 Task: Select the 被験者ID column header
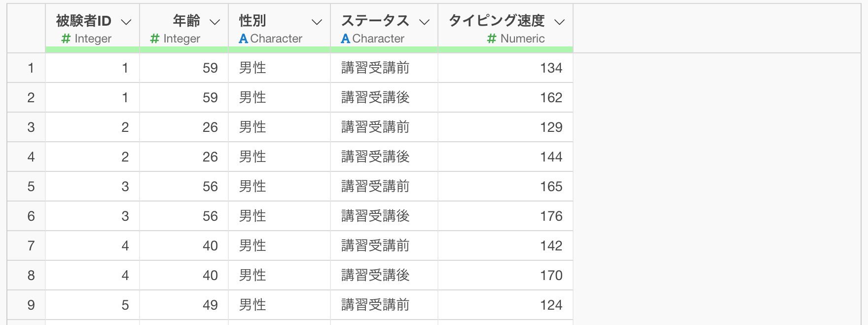pyautogui.click(x=83, y=21)
